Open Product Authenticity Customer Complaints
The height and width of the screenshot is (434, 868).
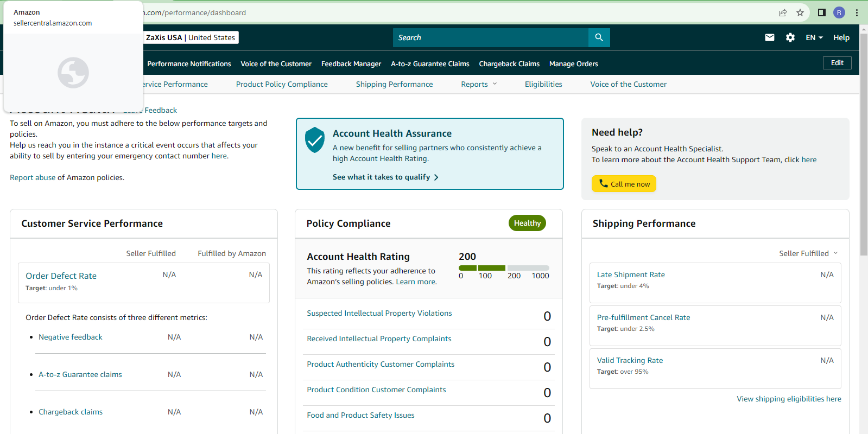coord(381,364)
